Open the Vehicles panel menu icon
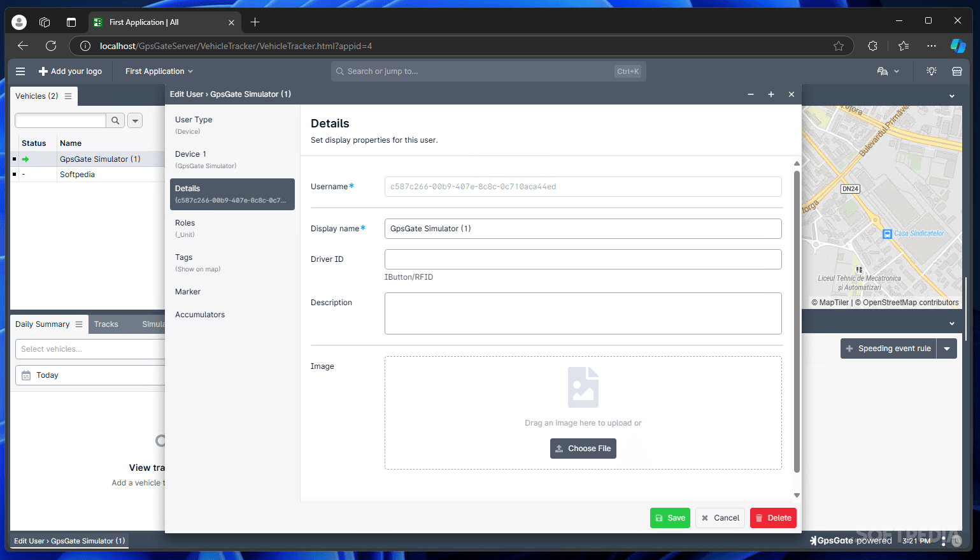 pyautogui.click(x=68, y=96)
